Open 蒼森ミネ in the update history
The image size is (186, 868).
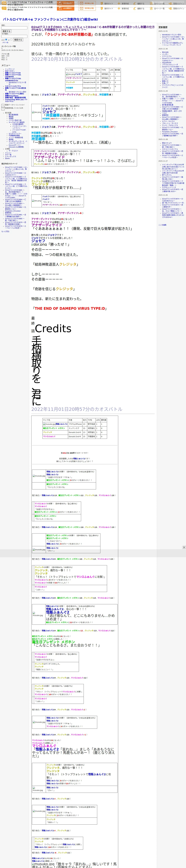click(x=165, y=81)
